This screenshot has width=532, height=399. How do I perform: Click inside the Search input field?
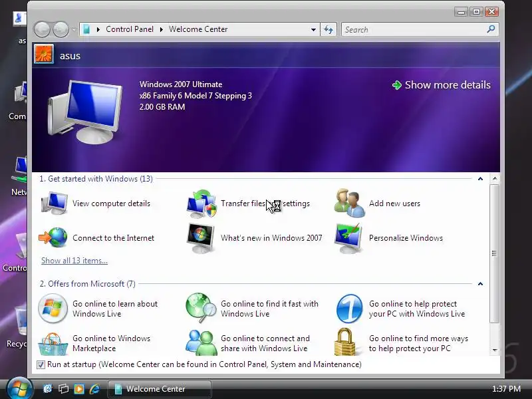tap(414, 29)
